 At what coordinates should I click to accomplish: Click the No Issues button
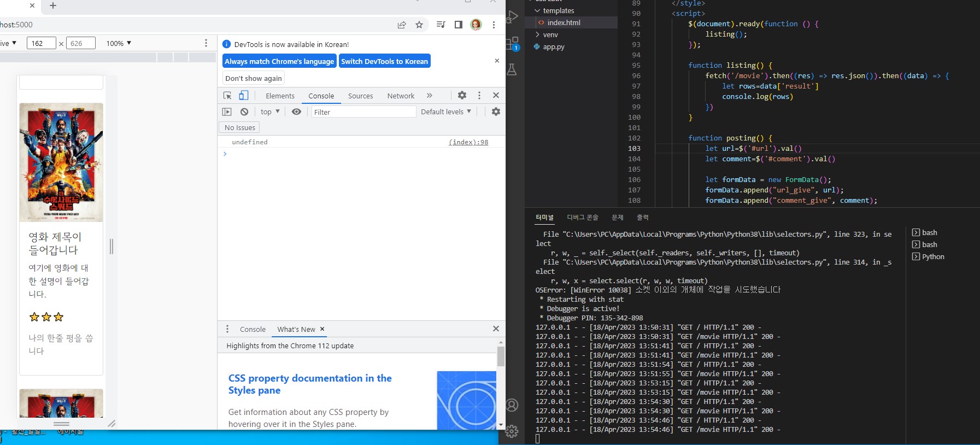pyautogui.click(x=240, y=127)
